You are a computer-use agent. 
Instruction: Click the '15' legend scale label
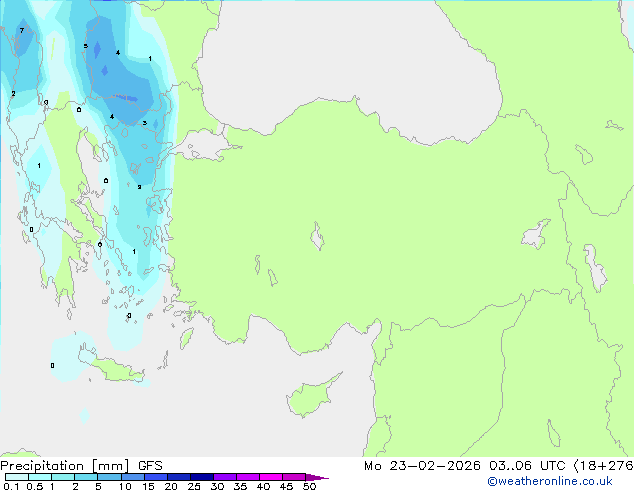pos(148,486)
